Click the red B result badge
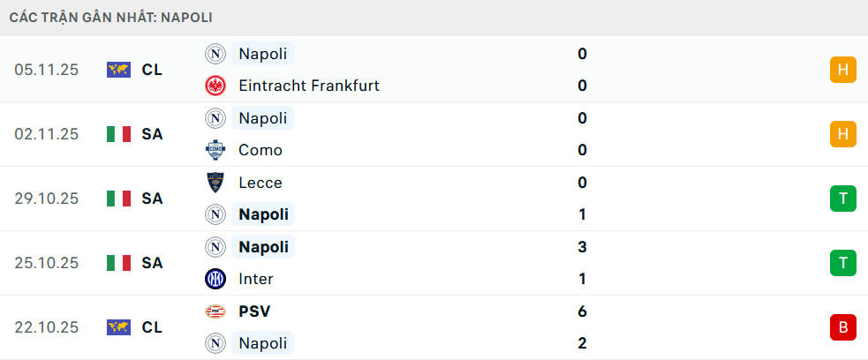Viewport: 868px width, 360px height. pyautogui.click(x=843, y=327)
